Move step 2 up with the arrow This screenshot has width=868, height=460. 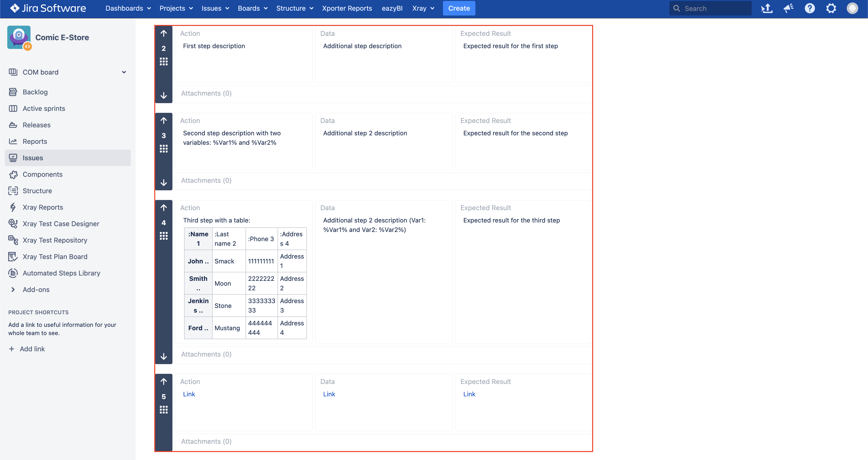click(x=164, y=33)
